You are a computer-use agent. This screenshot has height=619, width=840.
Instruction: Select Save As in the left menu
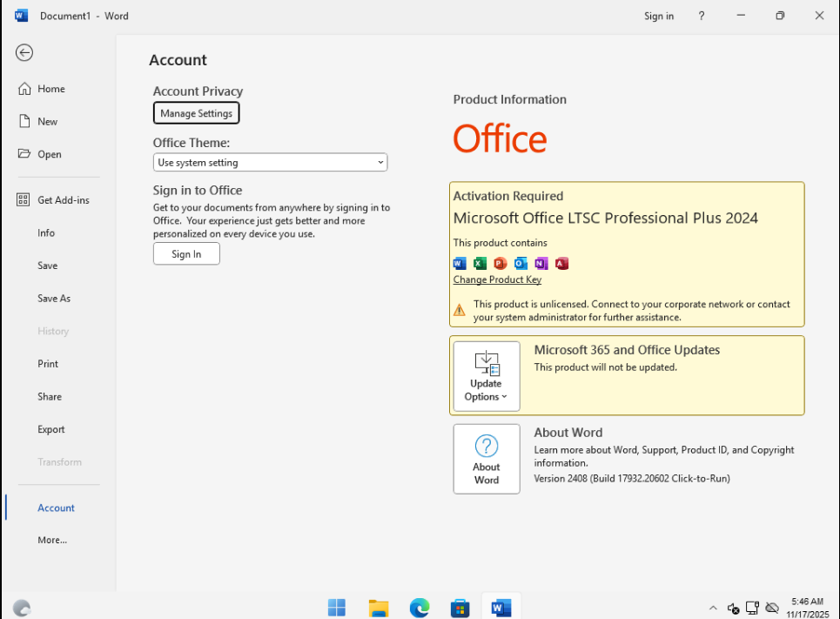[54, 299]
